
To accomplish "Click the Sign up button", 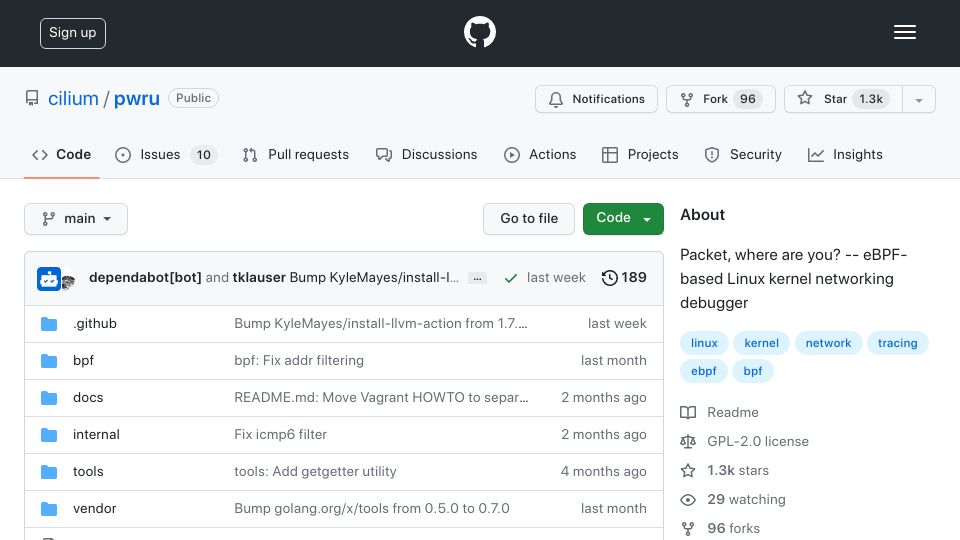I will tap(73, 33).
